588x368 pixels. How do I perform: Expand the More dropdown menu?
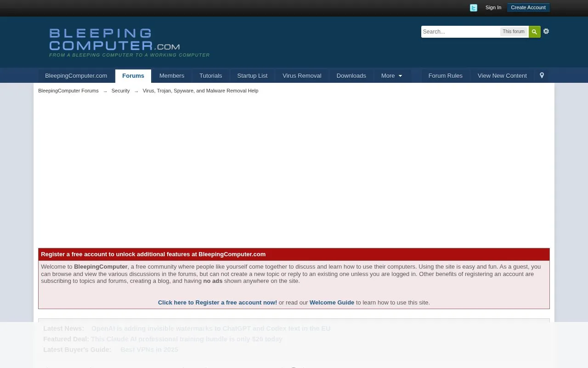(391, 76)
